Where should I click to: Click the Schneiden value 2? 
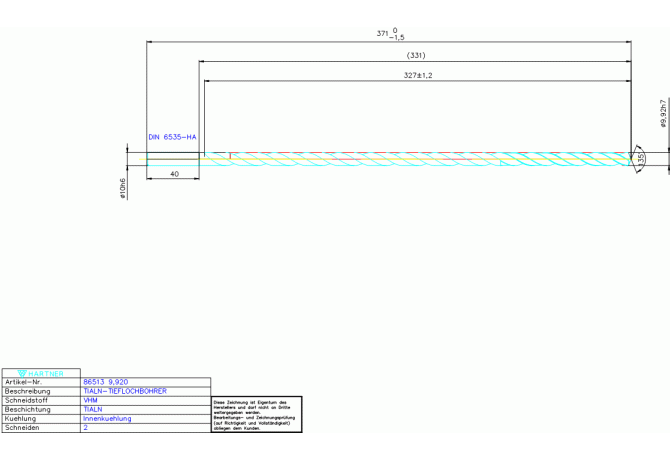[86, 427]
